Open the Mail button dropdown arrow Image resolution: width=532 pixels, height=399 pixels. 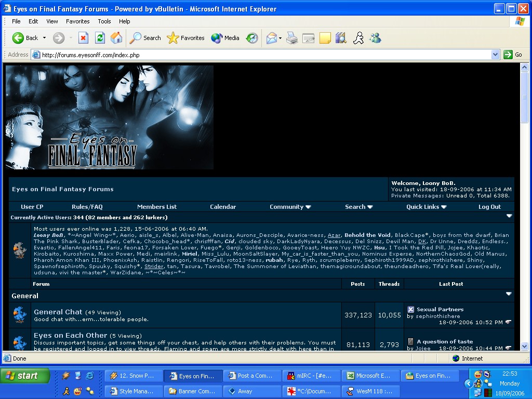(x=280, y=38)
